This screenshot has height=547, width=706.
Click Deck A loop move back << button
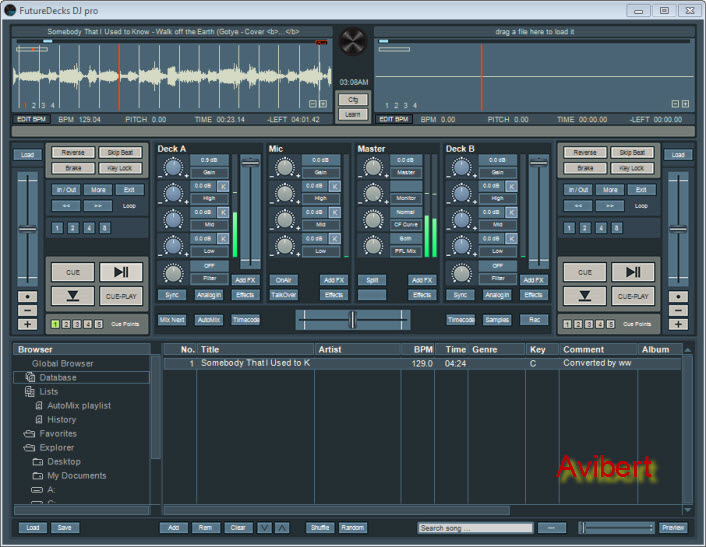66,206
